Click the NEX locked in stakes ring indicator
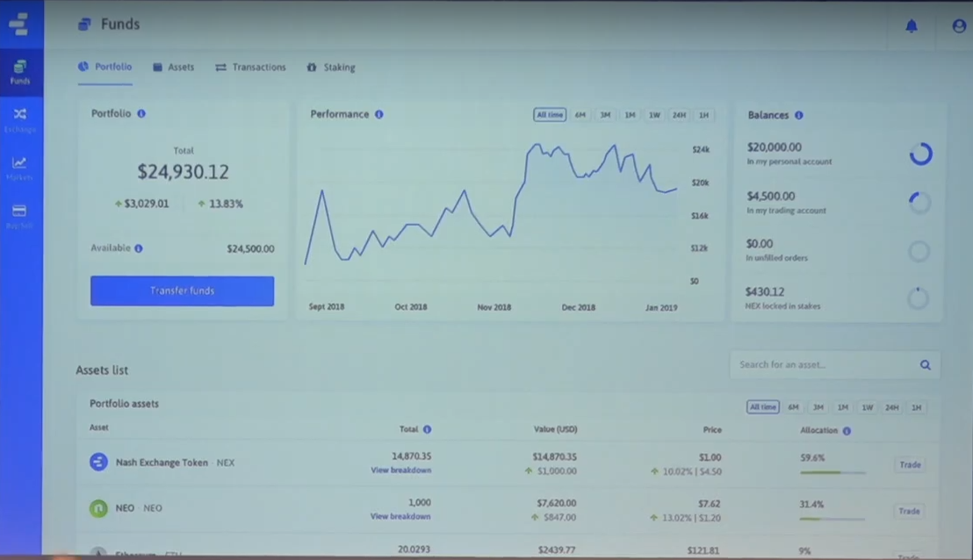The height and width of the screenshot is (560, 973). coord(919,298)
